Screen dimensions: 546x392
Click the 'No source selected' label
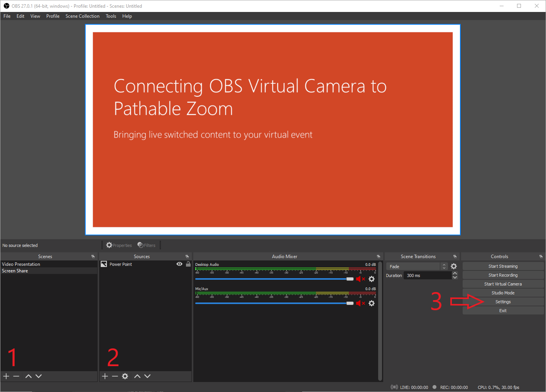20,245
